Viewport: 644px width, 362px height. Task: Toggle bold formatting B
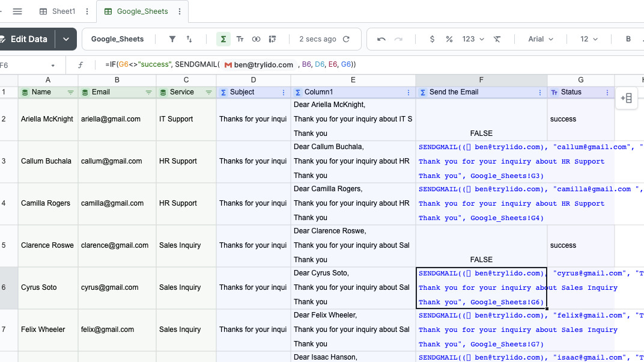628,39
